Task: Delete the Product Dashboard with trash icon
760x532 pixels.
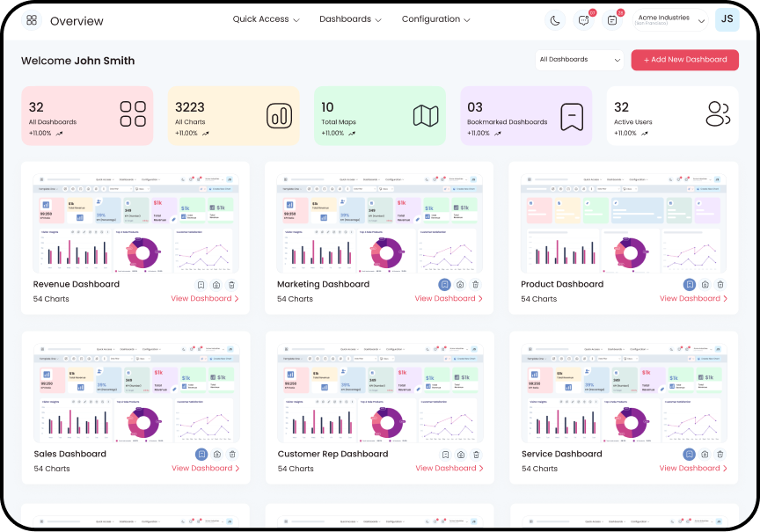Action: point(720,285)
